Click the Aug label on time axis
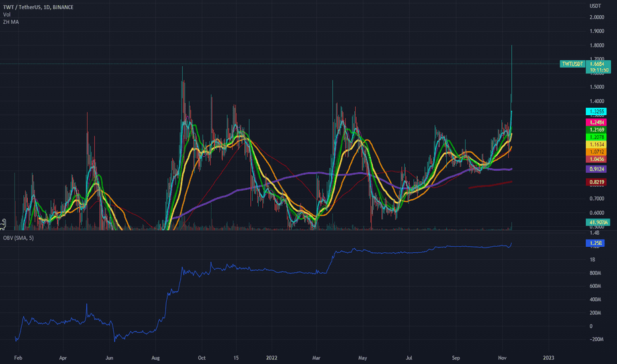Image resolution: width=617 pixels, height=364 pixels. point(156,358)
